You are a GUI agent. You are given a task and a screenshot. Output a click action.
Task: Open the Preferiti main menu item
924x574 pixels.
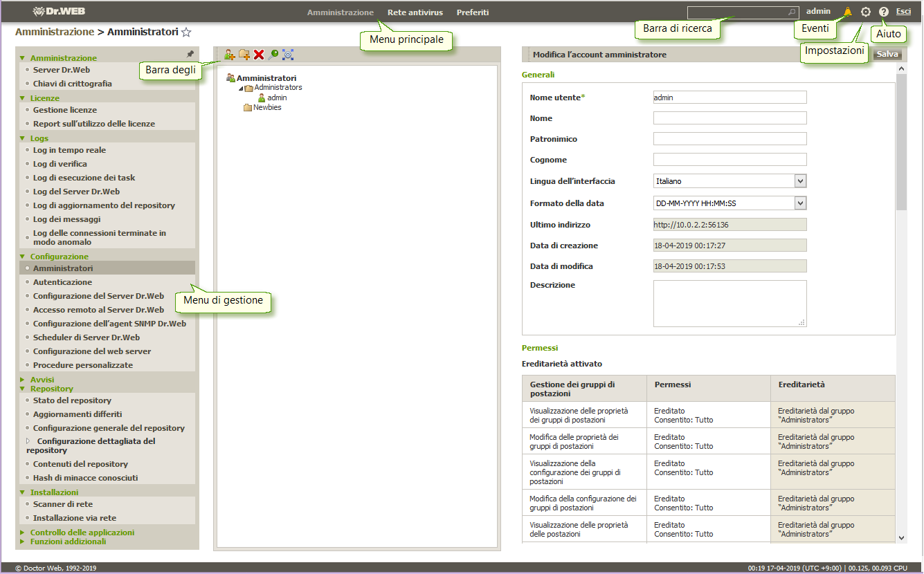pyautogui.click(x=472, y=12)
